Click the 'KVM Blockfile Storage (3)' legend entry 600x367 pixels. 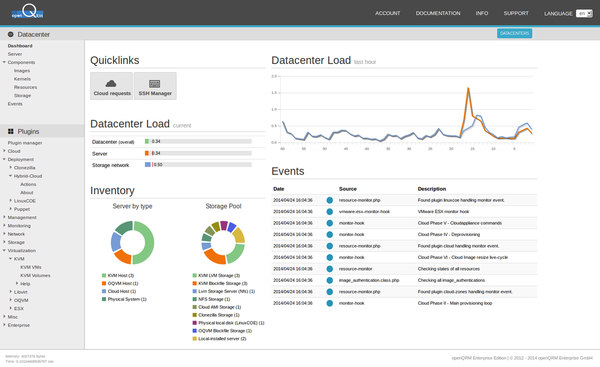[220, 284]
